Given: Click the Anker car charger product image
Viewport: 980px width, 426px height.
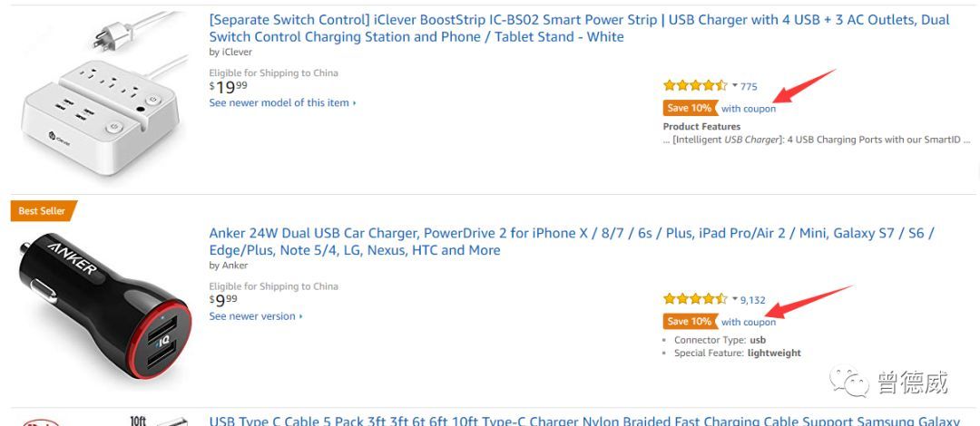Looking at the screenshot, I should (105, 306).
